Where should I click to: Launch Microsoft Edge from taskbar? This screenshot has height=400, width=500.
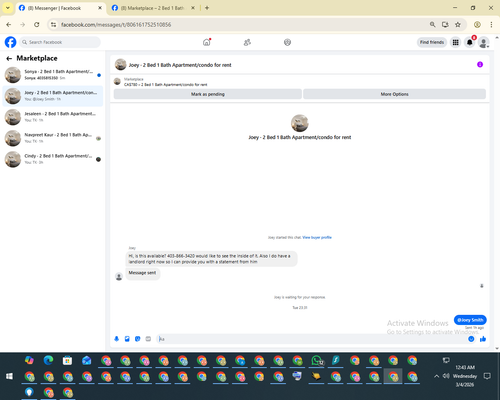(x=49, y=360)
